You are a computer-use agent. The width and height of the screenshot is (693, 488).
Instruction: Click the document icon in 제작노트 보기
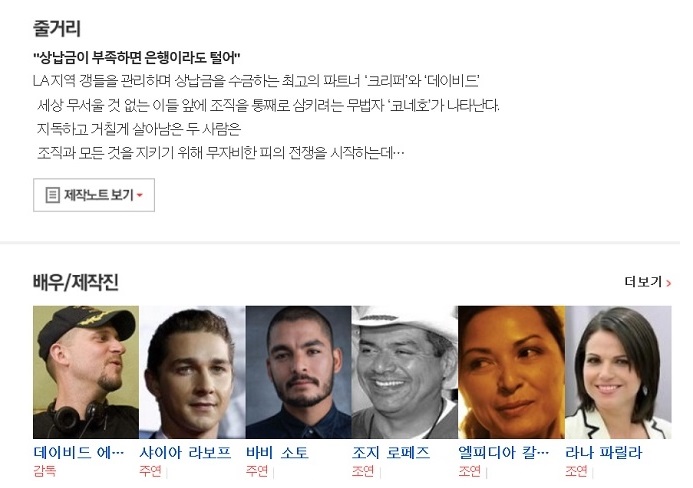click(53, 195)
